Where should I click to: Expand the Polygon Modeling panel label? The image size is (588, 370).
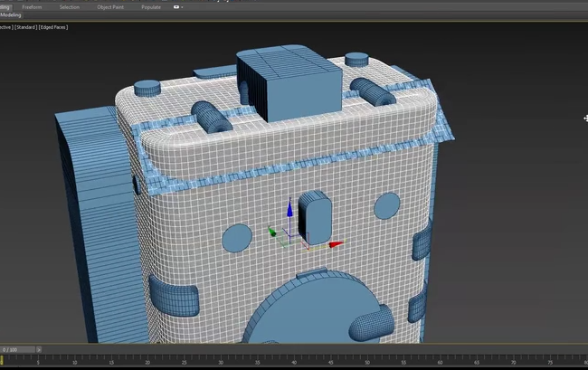[11, 15]
